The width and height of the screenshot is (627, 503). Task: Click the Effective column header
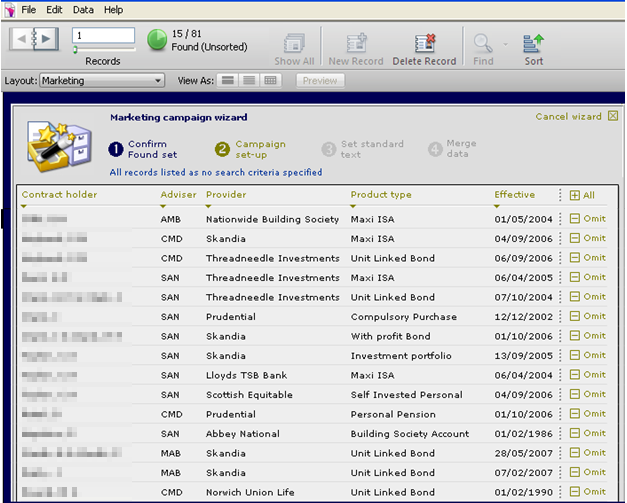pos(515,195)
